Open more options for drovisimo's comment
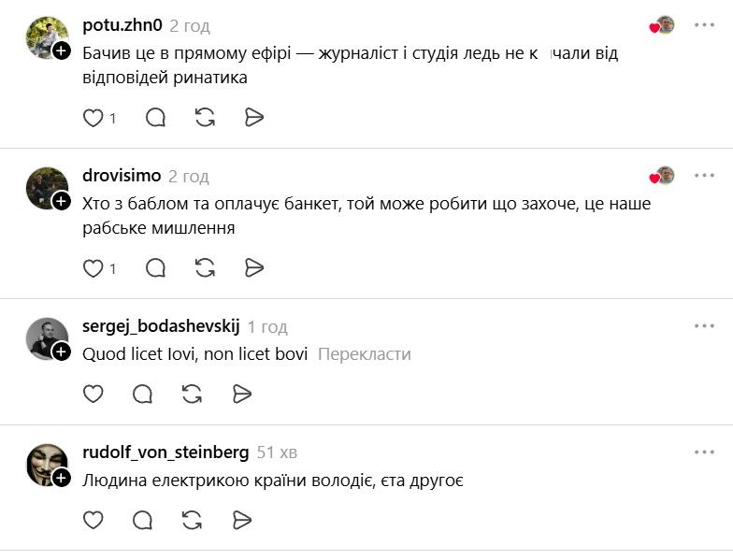The height and width of the screenshot is (560, 733). pos(703,176)
